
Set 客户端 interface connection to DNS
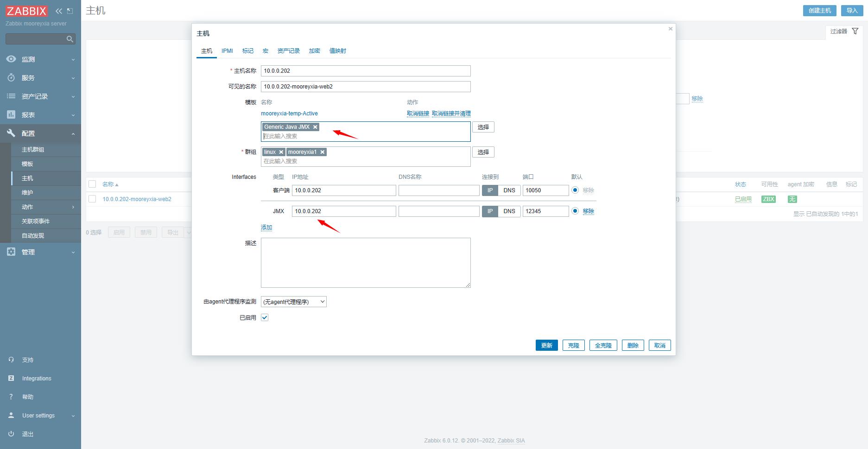click(509, 190)
